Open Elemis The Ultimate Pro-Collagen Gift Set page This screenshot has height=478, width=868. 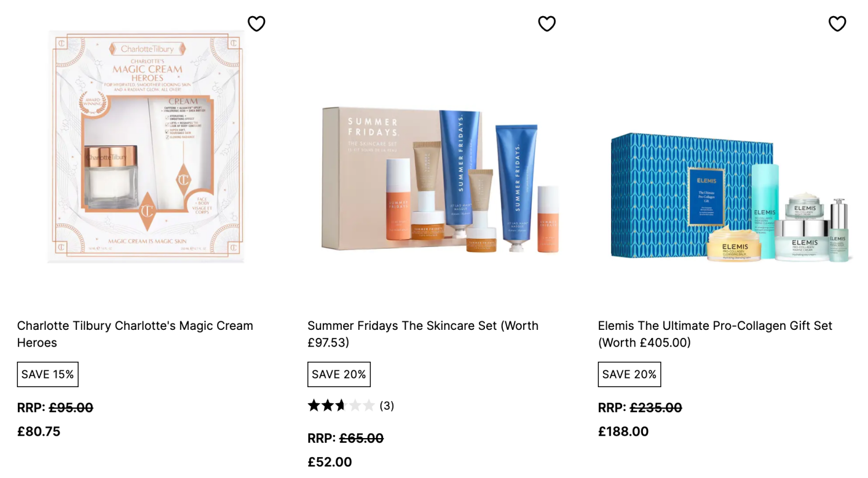[x=715, y=334]
